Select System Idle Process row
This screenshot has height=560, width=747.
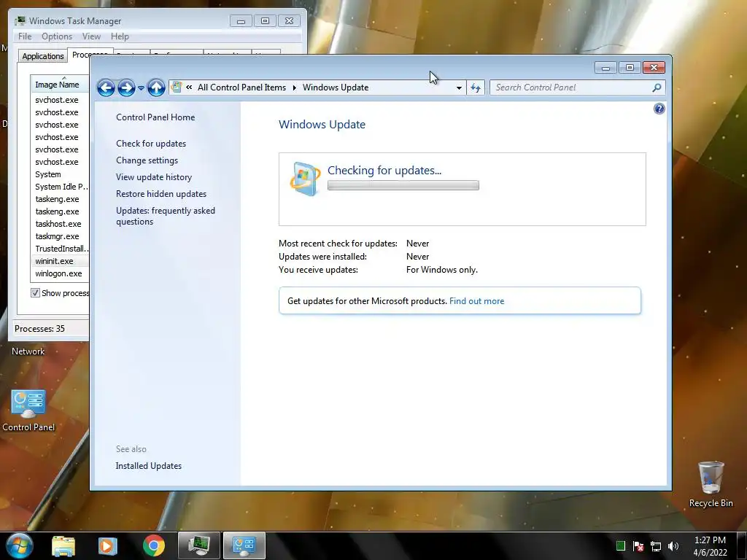pyautogui.click(x=60, y=187)
